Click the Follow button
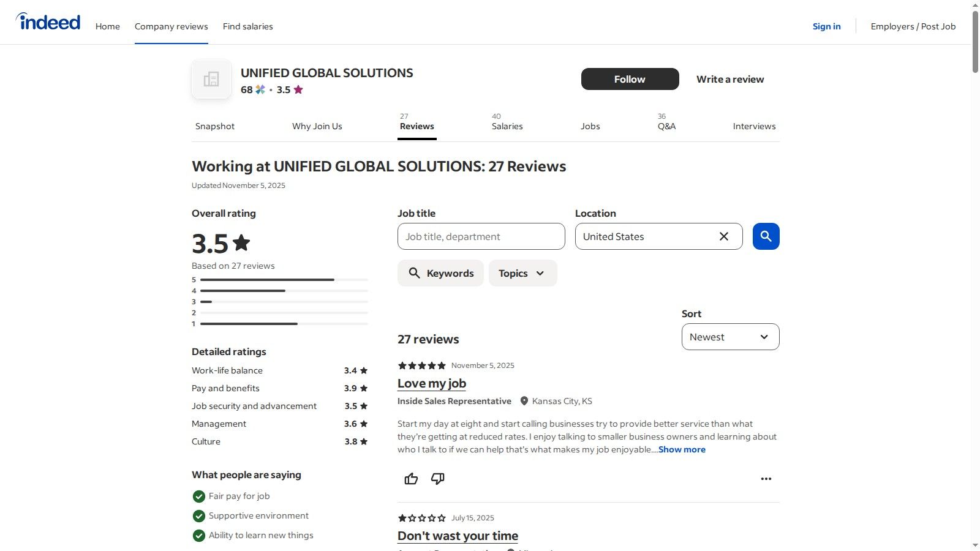This screenshot has height=551, width=980. tap(630, 79)
